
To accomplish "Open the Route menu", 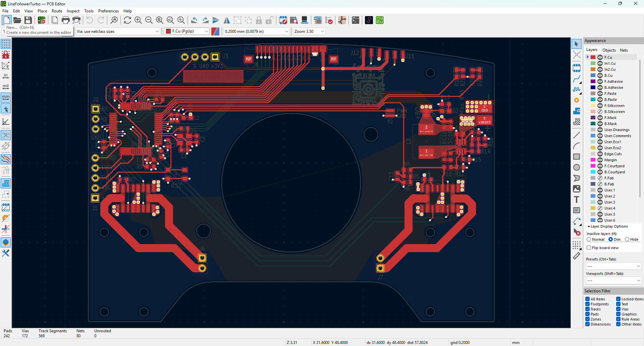I will point(57,11).
